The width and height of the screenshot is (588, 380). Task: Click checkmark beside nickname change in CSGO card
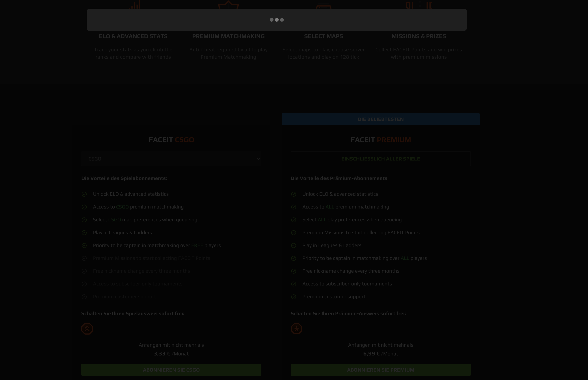tap(84, 271)
